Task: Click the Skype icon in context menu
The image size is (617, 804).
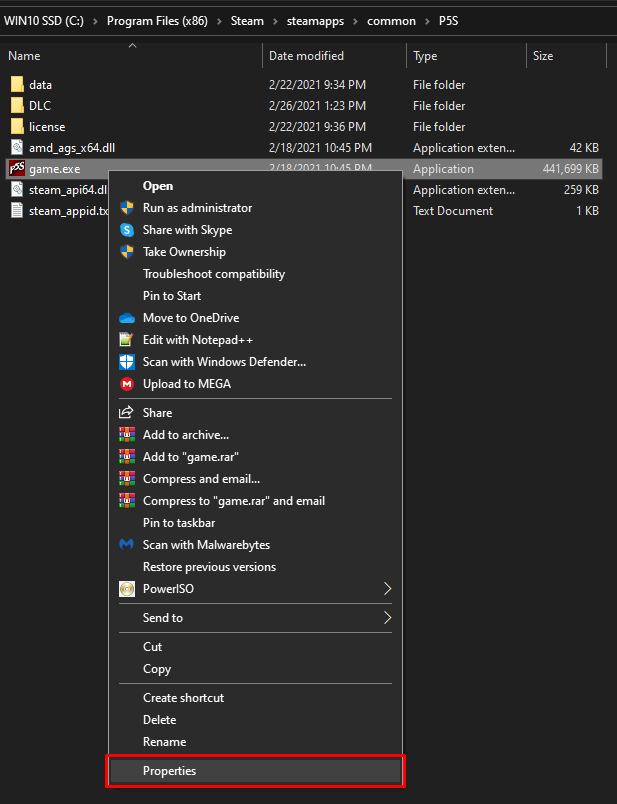Action: click(127, 230)
